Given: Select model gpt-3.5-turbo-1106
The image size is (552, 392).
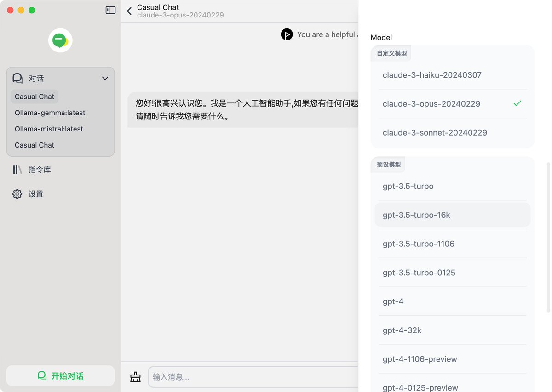Looking at the screenshot, I should click(453, 244).
